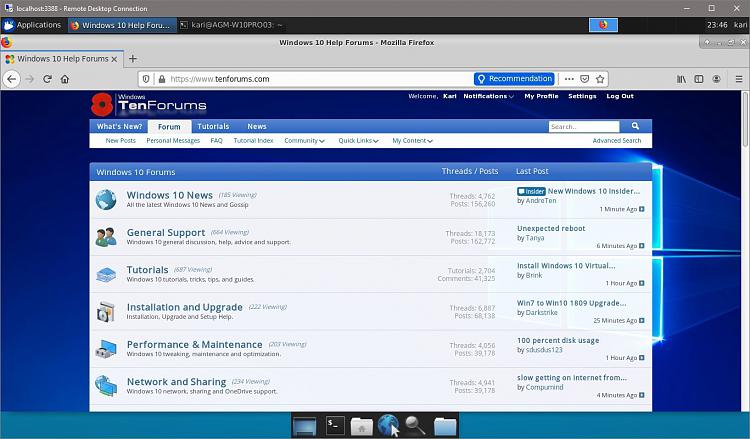
Task: Go to last post in Unexpected reboot thread
Action: [x=642, y=246]
